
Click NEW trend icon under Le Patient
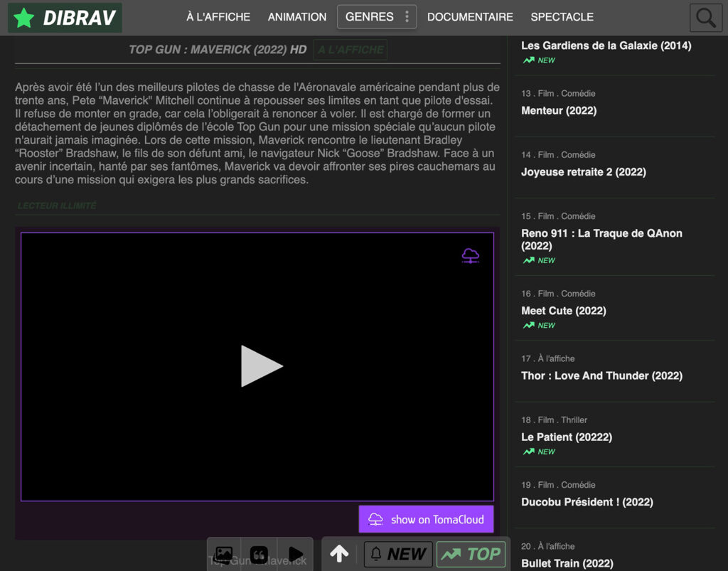coord(539,452)
